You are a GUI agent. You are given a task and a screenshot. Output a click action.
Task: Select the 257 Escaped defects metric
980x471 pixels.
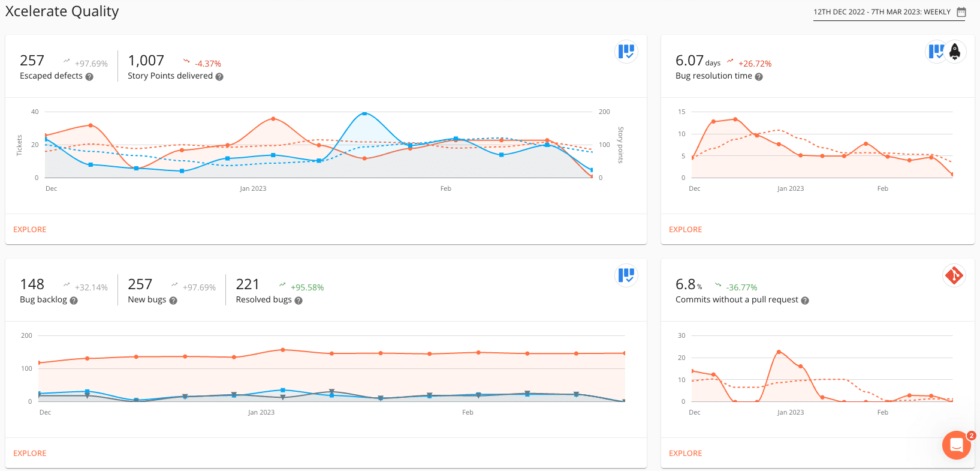tap(32, 61)
